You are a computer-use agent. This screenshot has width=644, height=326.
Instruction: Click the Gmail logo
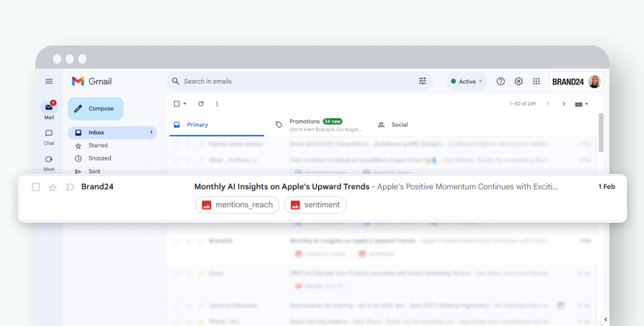pos(92,81)
